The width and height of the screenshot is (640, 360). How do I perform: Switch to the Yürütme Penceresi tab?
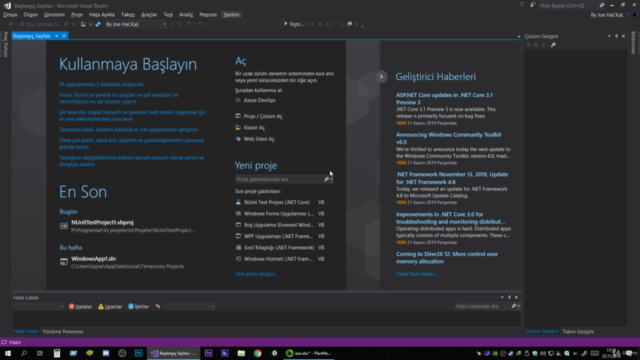tap(63, 332)
